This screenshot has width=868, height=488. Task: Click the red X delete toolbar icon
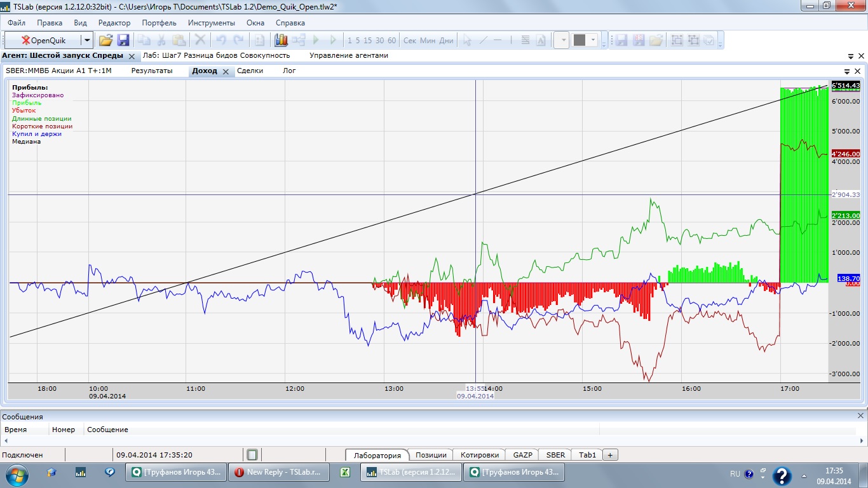[x=200, y=40]
